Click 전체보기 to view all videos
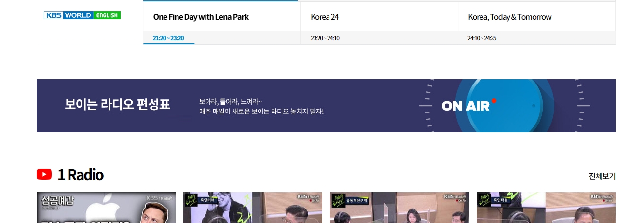This screenshot has height=223, width=644. pos(602,176)
